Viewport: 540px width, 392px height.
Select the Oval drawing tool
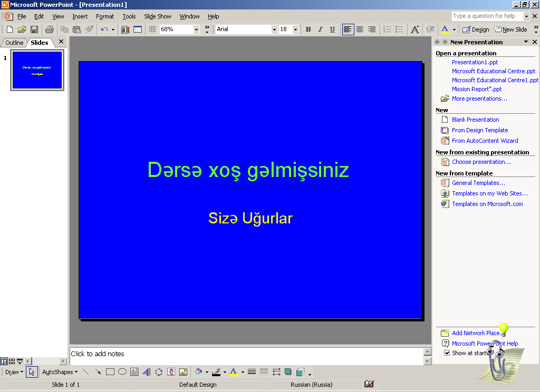(122, 372)
